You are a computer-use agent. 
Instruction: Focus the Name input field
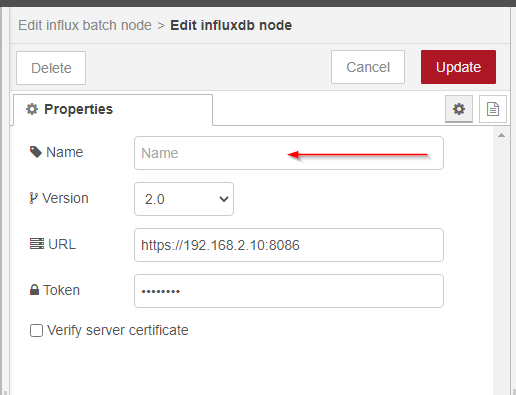click(289, 153)
